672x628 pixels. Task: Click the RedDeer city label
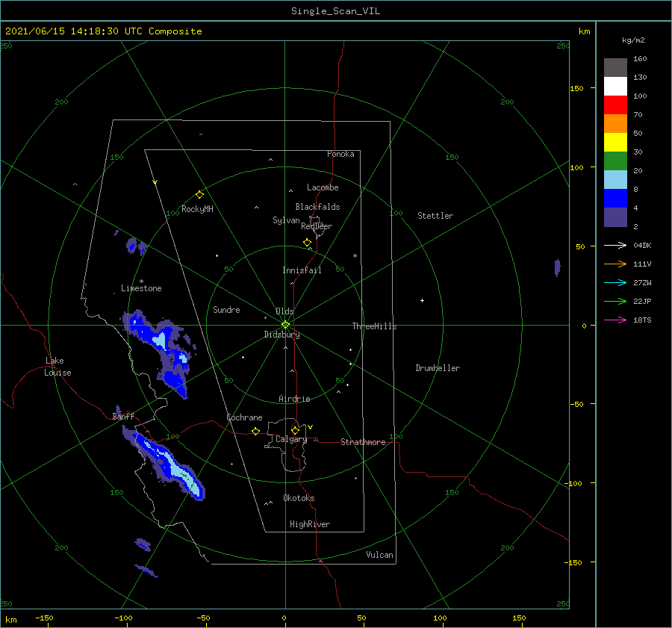(x=317, y=226)
